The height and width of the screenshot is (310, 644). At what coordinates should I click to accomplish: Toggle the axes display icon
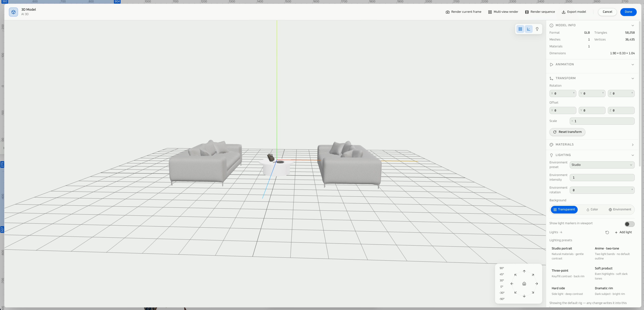pos(528,29)
